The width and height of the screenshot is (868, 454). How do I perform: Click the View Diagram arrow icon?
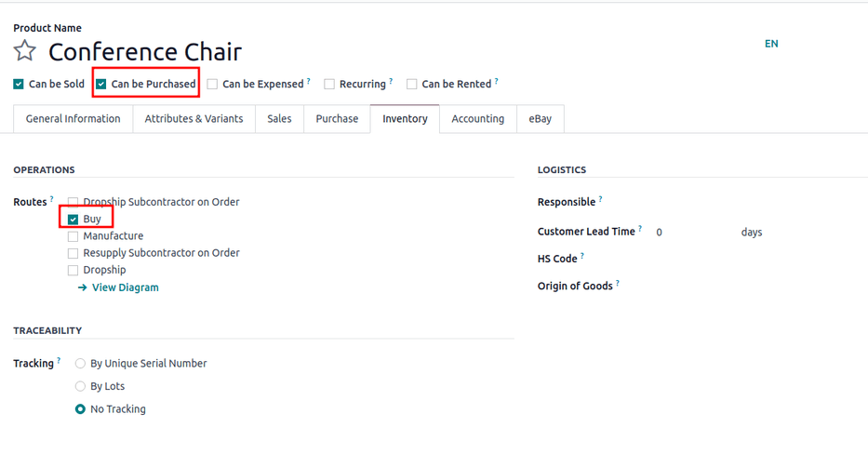(x=83, y=288)
